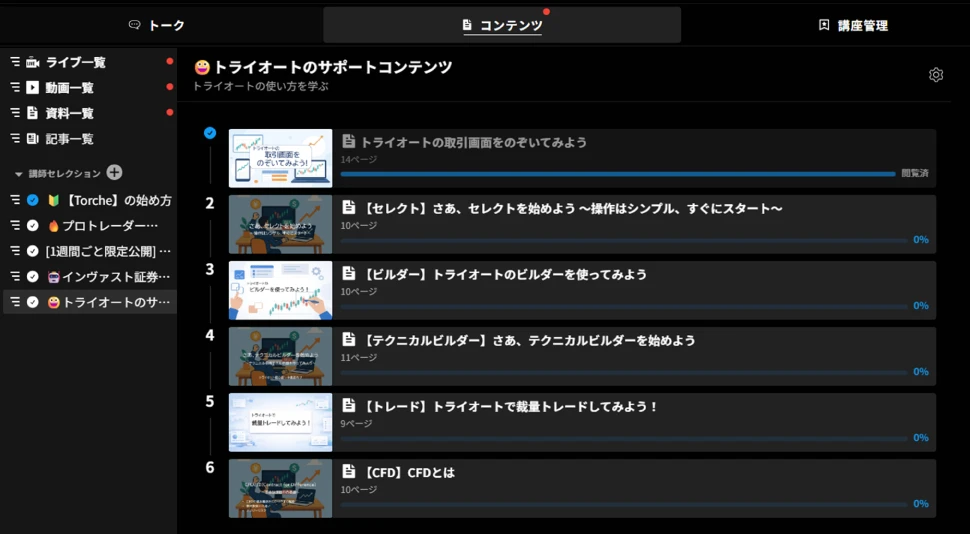Click the 【ビルダー】 lesson thumbnail
This screenshot has height=534, width=970.
[x=280, y=290]
